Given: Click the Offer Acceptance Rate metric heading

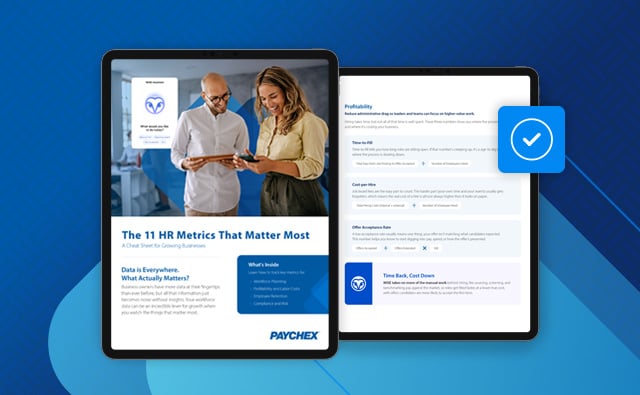Looking at the screenshot, I should pyautogui.click(x=371, y=227).
